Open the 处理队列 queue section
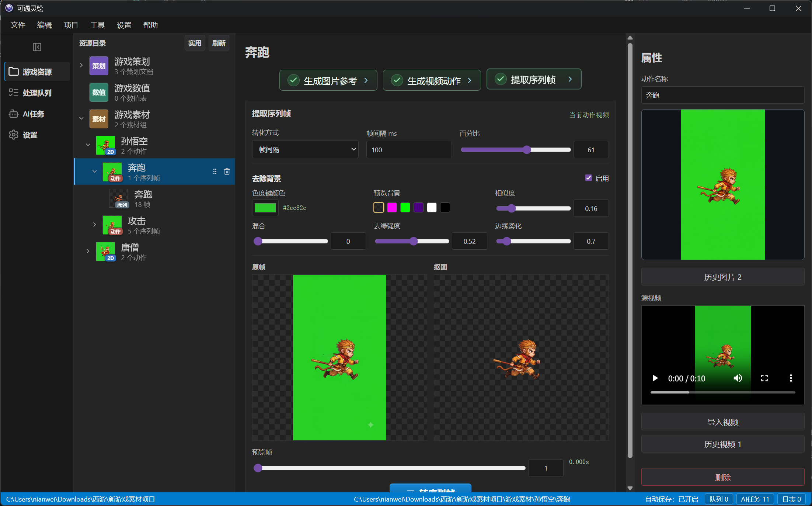Viewport: 812px width, 506px height. (x=37, y=93)
